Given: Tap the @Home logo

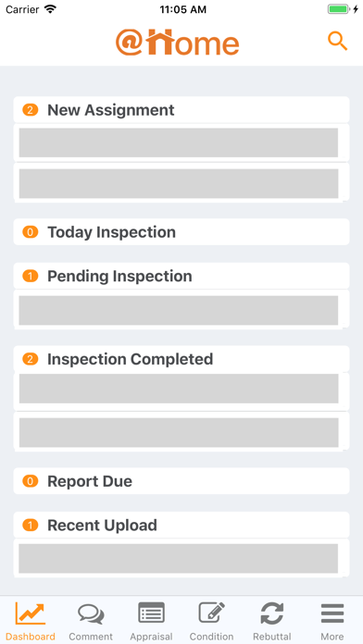Looking at the screenshot, I should tap(177, 43).
